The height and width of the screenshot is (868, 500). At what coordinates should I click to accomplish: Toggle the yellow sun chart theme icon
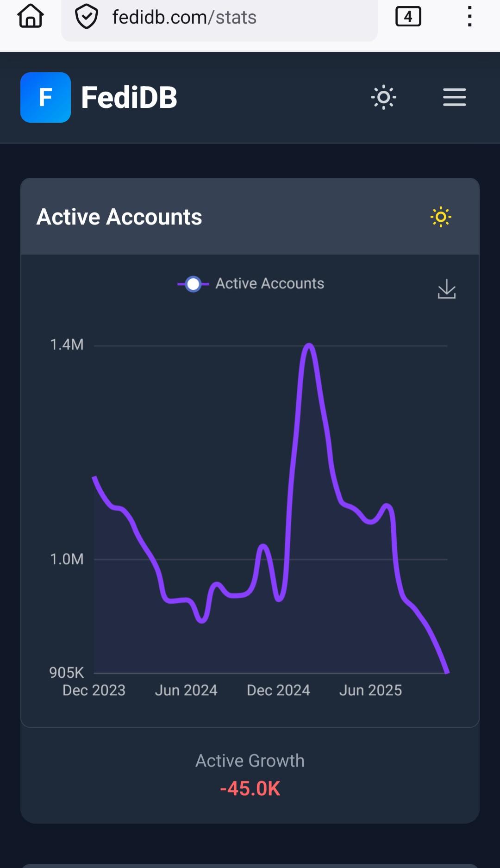tap(440, 217)
